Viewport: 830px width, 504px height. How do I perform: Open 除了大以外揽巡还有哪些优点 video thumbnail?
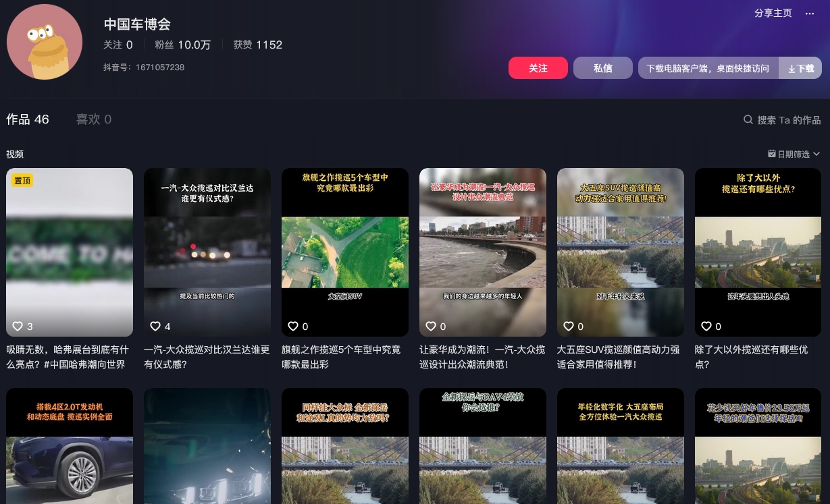(758, 252)
